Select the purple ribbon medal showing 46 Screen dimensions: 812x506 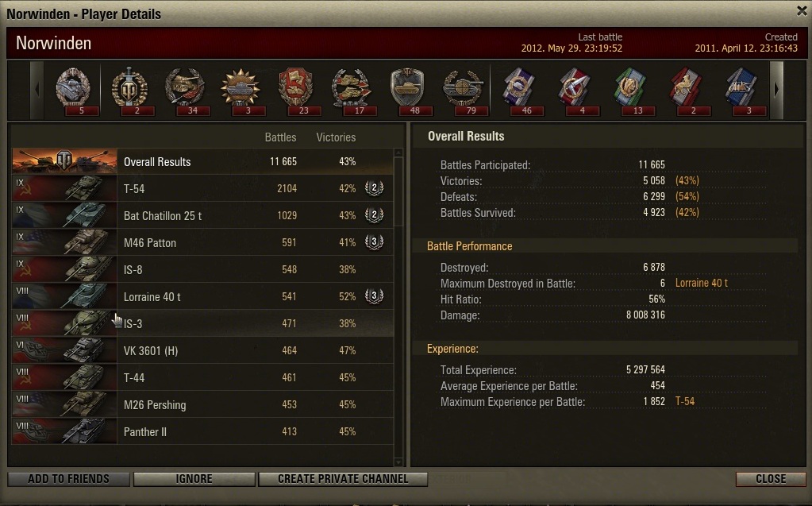coord(519,91)
